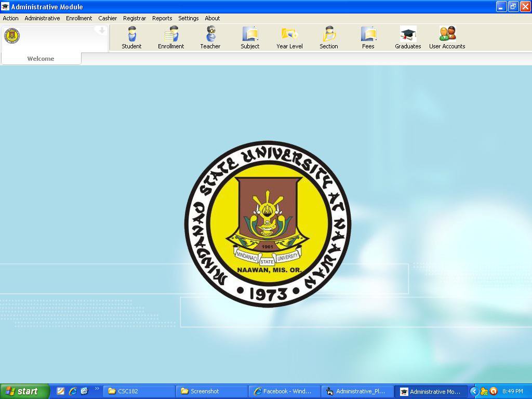The height and width of the screenshot is (399, 532).
Task: Click the Messenger icon in the system tray
Action: 484,392
